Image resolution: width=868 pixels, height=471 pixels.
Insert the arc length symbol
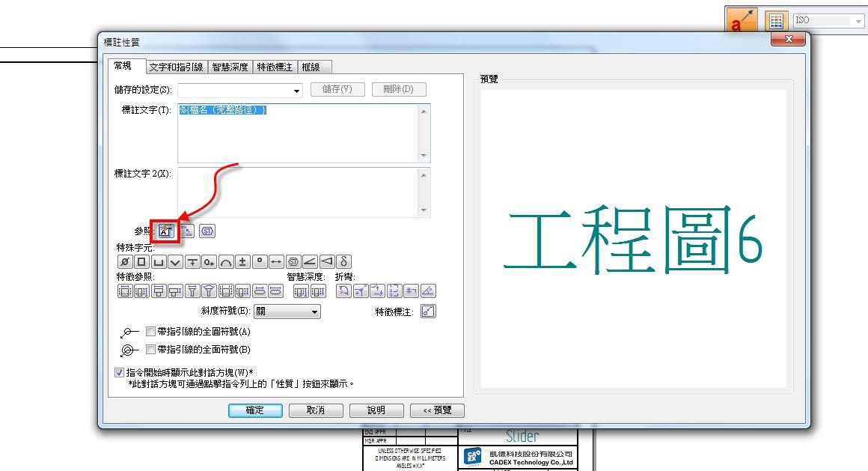point(226,261)
